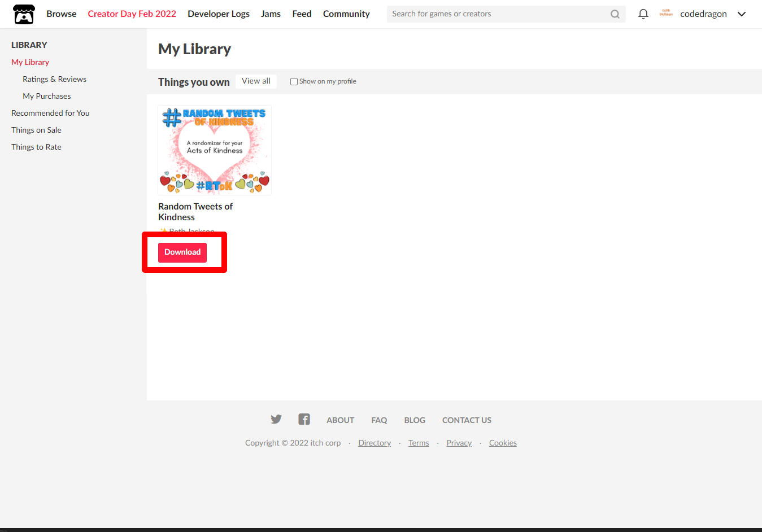Screen dimensions: 762x532
Task: Open Recommended for You
Action: [50, 113]
